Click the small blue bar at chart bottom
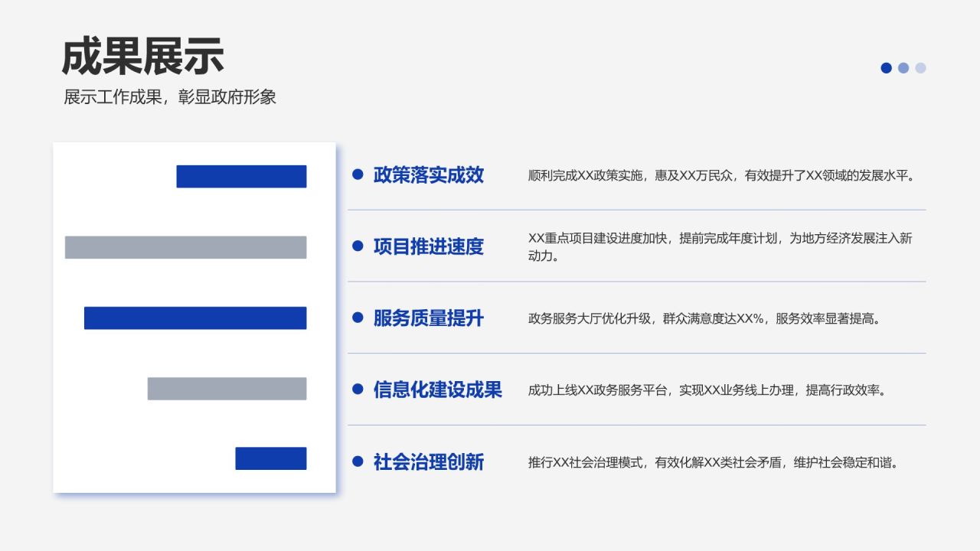980x551 pixels. (269, 458)
